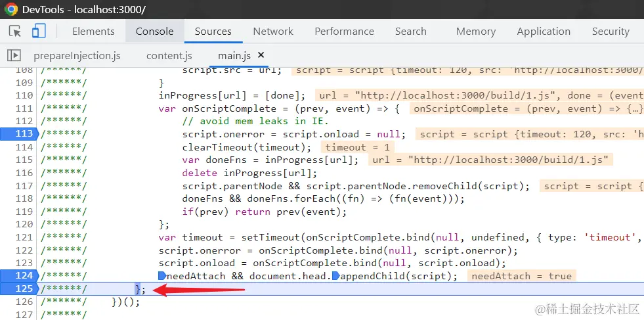Click 'script.onload = onScriptComplete.bind' line 123

[x=332, y=263]
